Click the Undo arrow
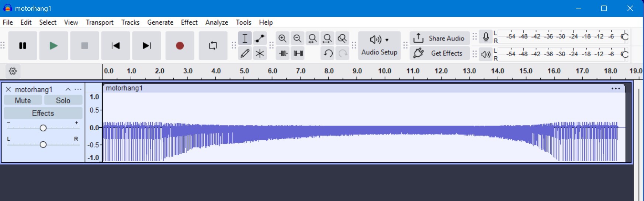644x201 pixels. point(328,53)
